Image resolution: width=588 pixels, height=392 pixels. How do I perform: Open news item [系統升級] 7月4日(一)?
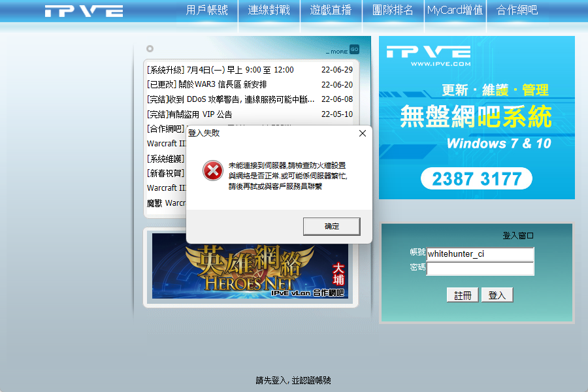[x=220, y=70]
